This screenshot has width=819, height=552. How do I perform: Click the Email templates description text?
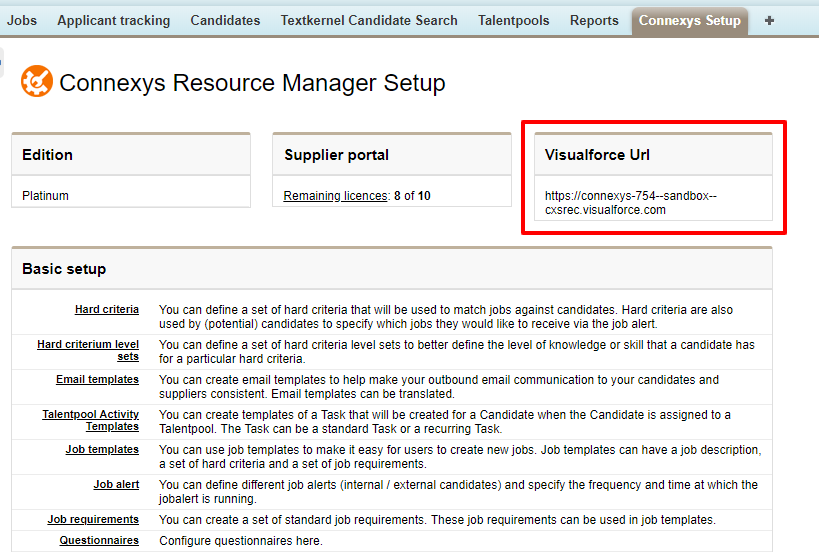pyautogui.click(x=439, y=386)
